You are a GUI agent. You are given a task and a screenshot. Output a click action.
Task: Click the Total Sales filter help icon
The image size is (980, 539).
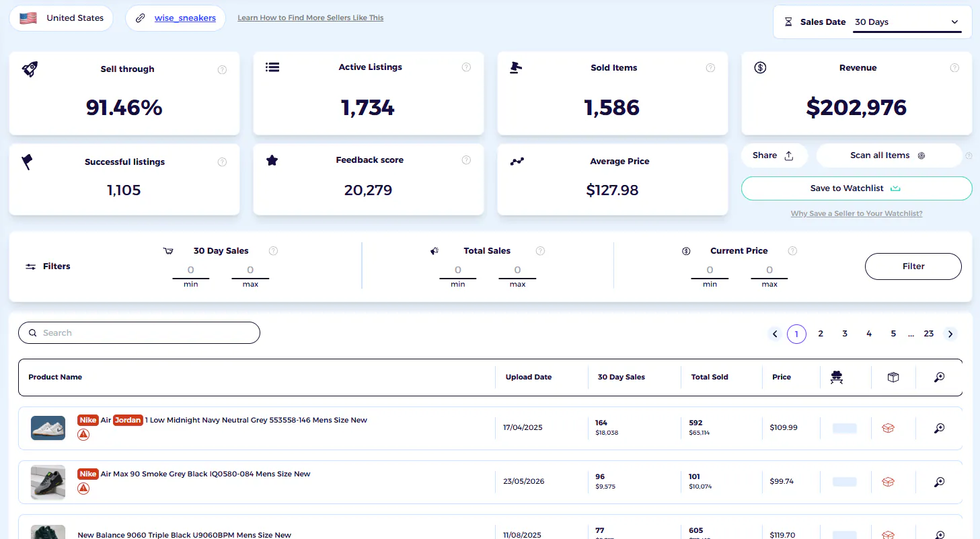pyautogui.click(x=541, y=251)
